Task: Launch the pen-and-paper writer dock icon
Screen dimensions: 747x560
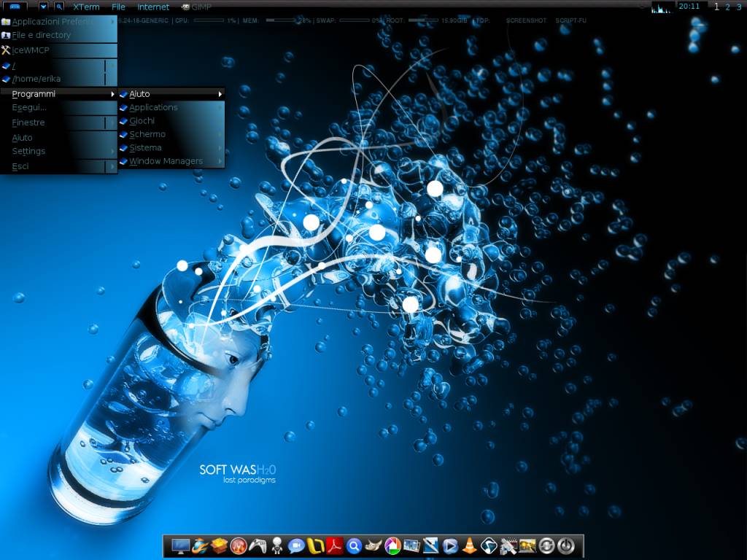Action: pyautogui.click(x=430, y=545)
